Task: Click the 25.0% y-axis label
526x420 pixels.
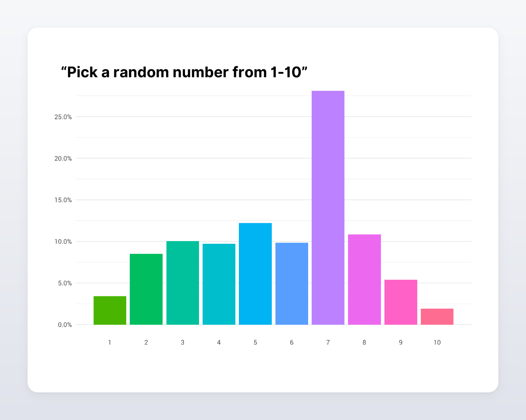Action: coord(63,117)
